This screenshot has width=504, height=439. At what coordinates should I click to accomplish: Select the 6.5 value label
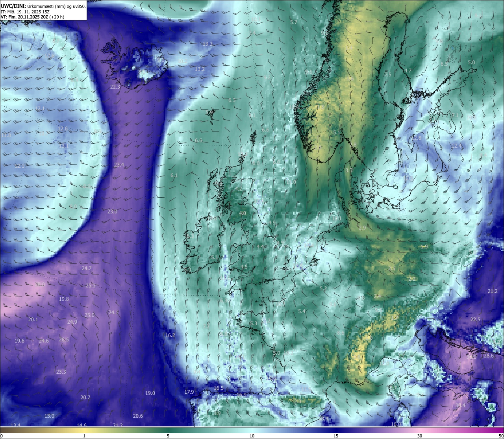point(444,64)
